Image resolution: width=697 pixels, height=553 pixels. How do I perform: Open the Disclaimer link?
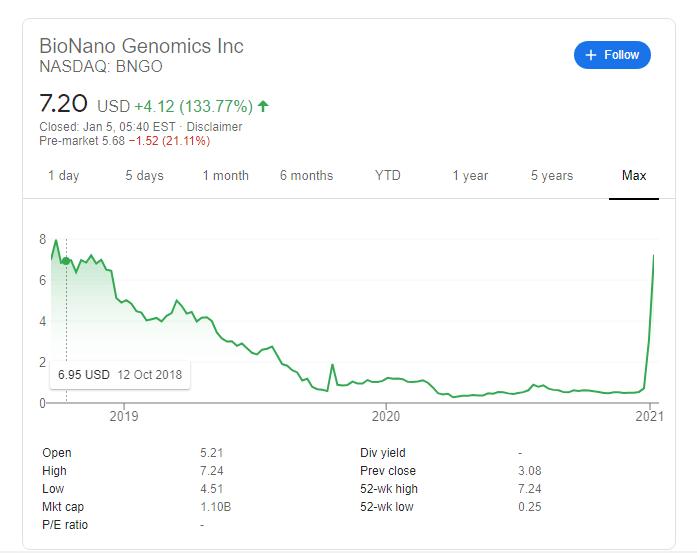click(214, 127)
